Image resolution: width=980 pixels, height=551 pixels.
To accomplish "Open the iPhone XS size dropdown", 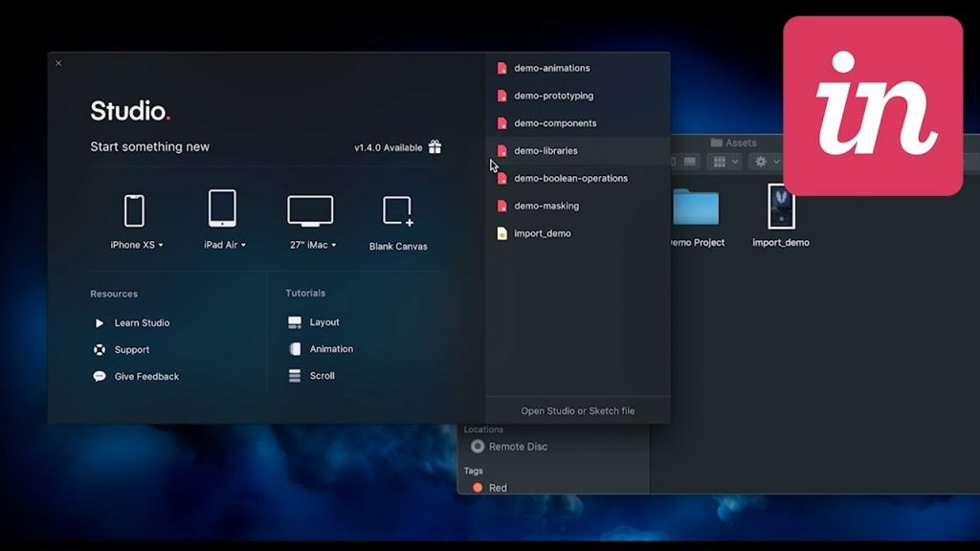I will [161, 245].
